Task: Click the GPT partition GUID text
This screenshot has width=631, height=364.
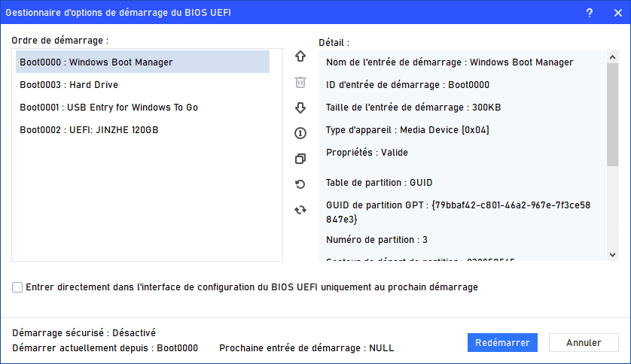Action: 458,211
